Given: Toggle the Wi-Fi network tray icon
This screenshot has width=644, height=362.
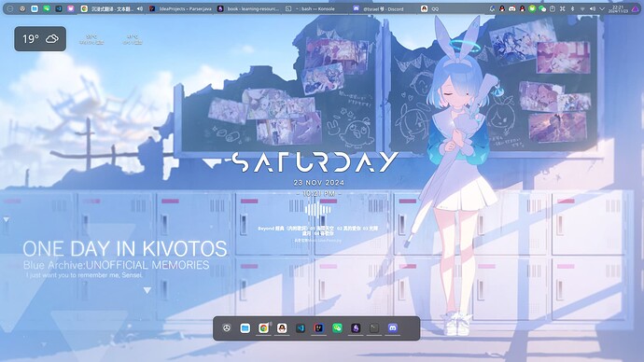Looking at the screenshot, I should pyautogui.click(x=582, y=8).
